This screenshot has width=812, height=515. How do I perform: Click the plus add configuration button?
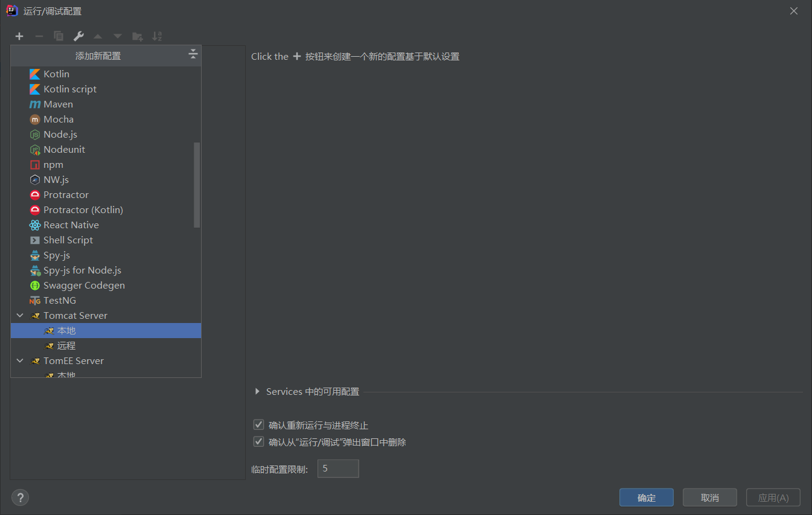tap(19, 36)
